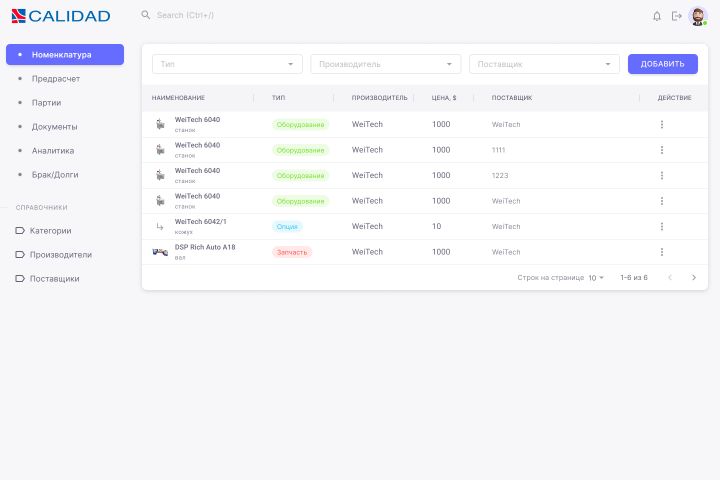The width and height of the screenshot is (720, 480).
Task: Open Аналитика section
Action: 65,151
